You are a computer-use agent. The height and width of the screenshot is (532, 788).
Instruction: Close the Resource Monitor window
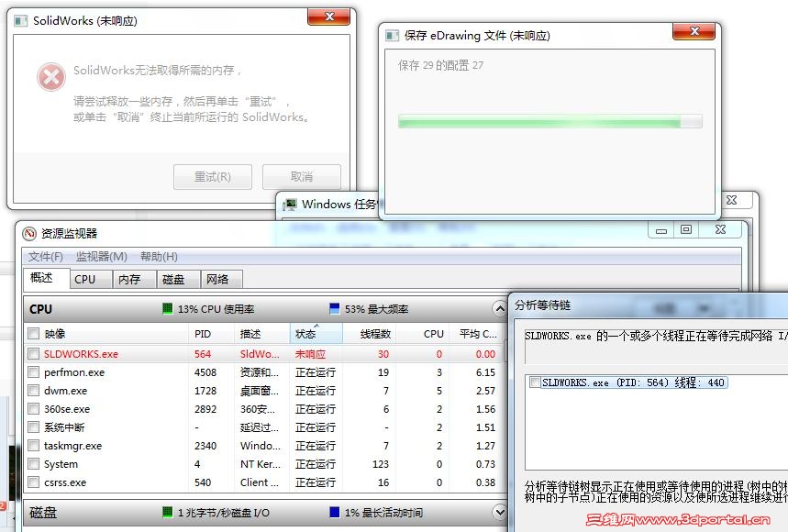[x=720, y=229]
